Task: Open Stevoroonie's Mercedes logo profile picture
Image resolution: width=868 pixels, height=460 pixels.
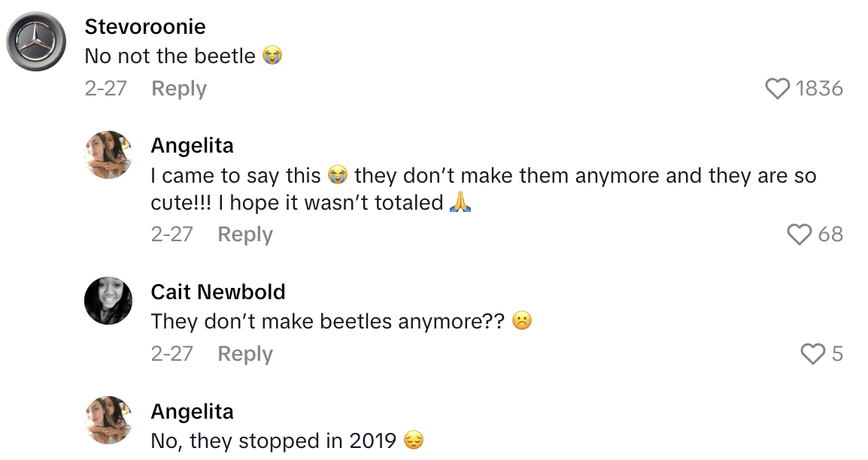Action: pos(36,41)
